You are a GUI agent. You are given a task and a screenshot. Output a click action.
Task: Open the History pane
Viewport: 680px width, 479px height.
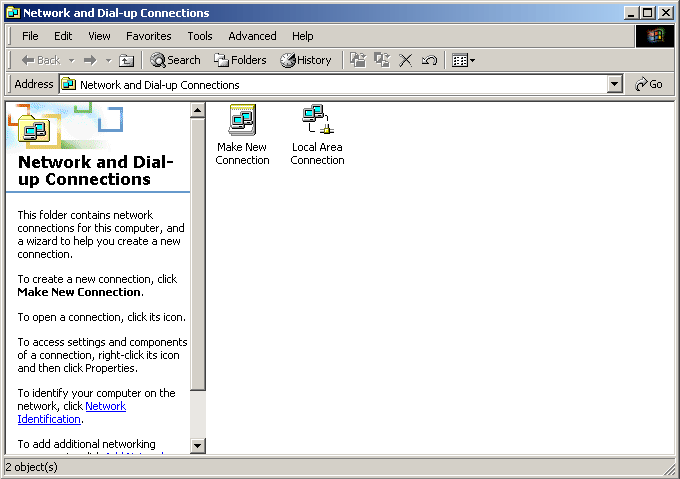(x=306, y=60)
